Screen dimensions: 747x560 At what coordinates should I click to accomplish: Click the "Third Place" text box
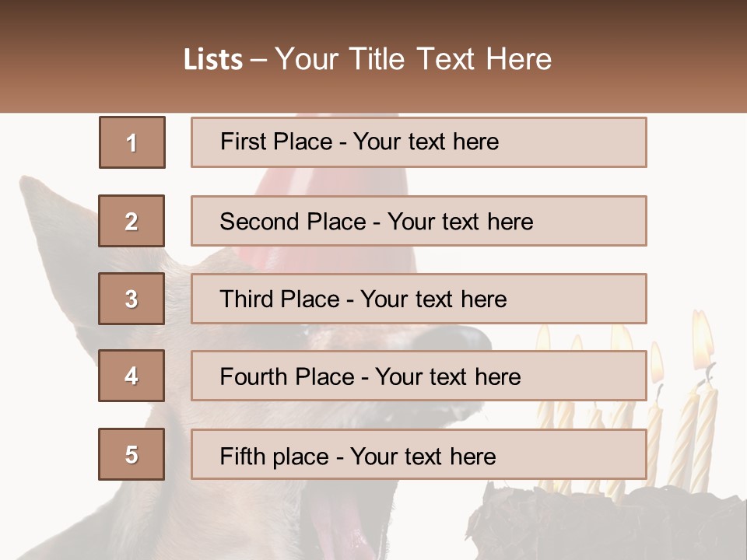pos(419,299)
